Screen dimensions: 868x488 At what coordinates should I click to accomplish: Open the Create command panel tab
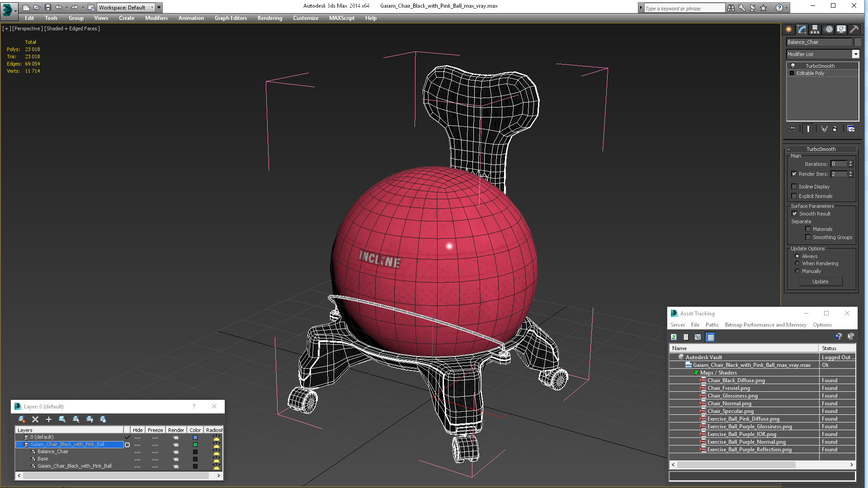pyautogui.click(x=789, y=29)
